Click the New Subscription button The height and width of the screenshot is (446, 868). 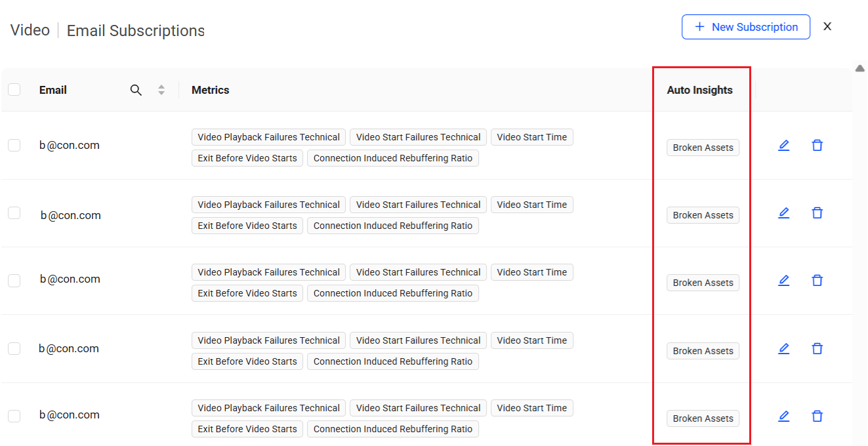[745, 27]
